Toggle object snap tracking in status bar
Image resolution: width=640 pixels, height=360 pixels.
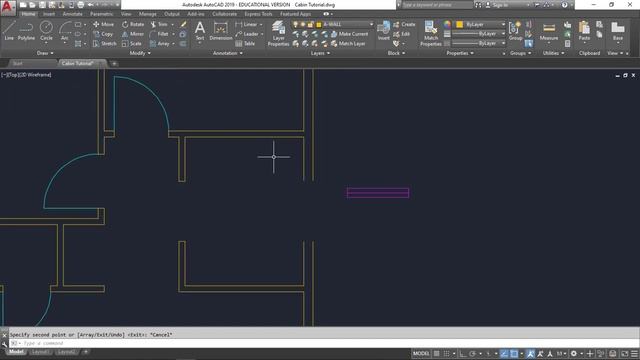[x=504, y=353]
